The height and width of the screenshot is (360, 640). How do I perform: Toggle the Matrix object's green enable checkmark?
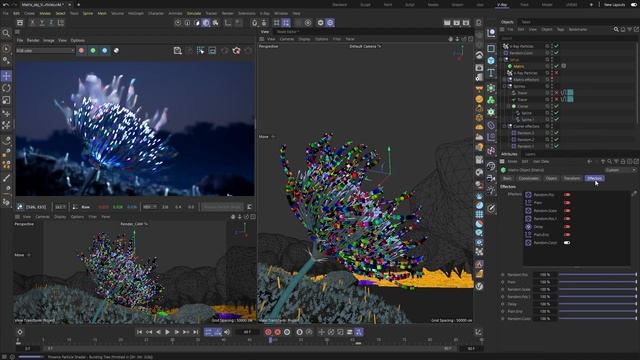click(556, 66)
